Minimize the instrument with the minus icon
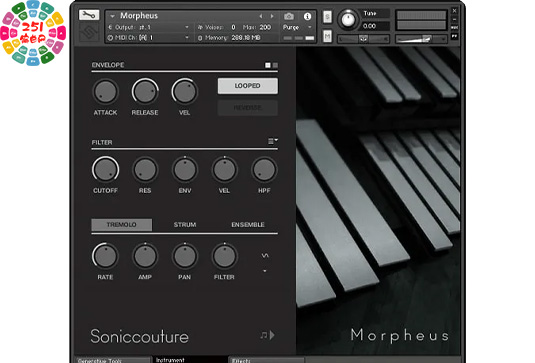 pos(454,19)
